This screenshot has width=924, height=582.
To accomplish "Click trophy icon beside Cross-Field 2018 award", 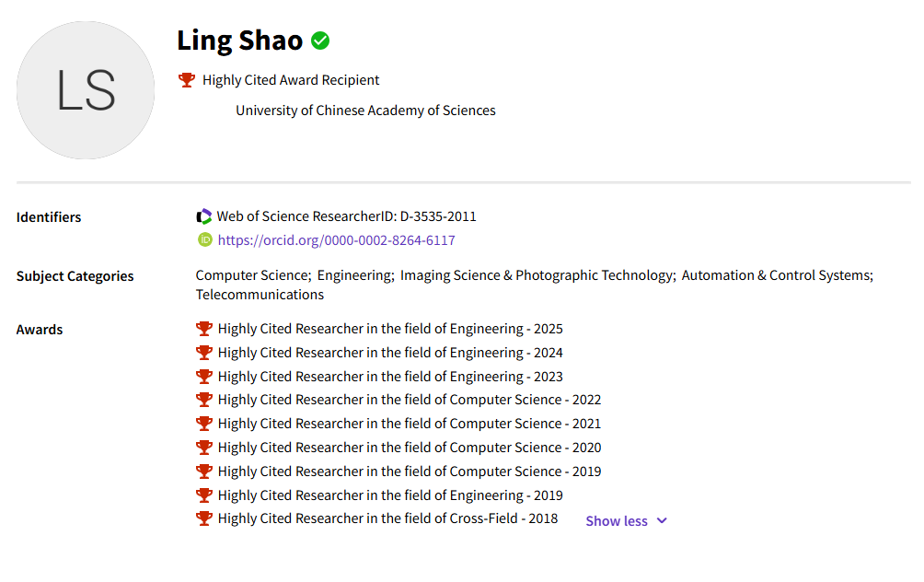I will 204,518.
